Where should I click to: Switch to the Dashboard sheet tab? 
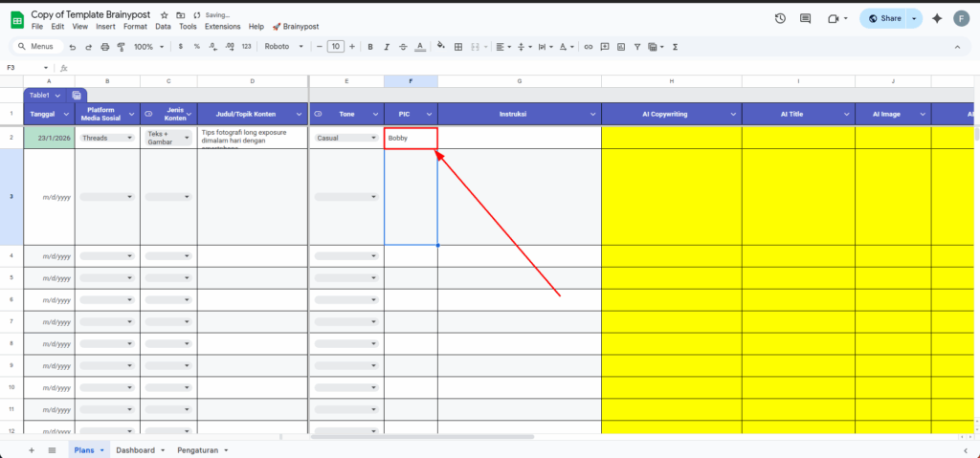[x=135, y=449]
